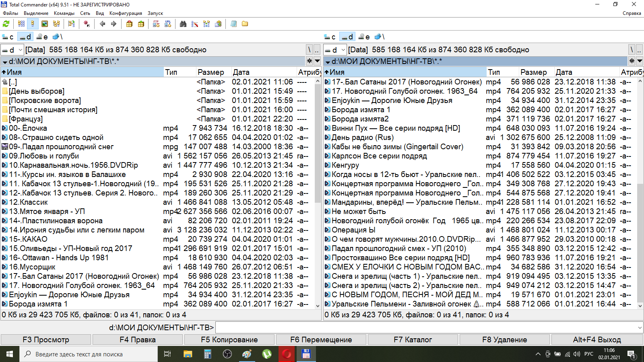
Task: Open the Конфигурация menu
Action: click(126, 13)
